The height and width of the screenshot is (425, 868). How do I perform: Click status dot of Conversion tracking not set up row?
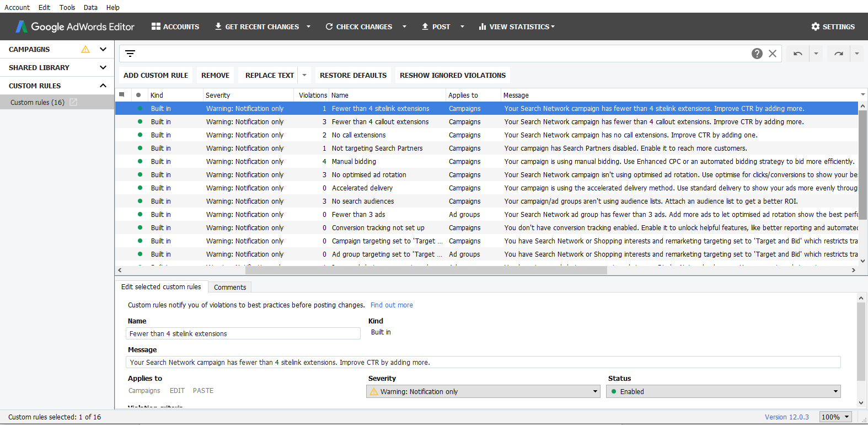140,227
